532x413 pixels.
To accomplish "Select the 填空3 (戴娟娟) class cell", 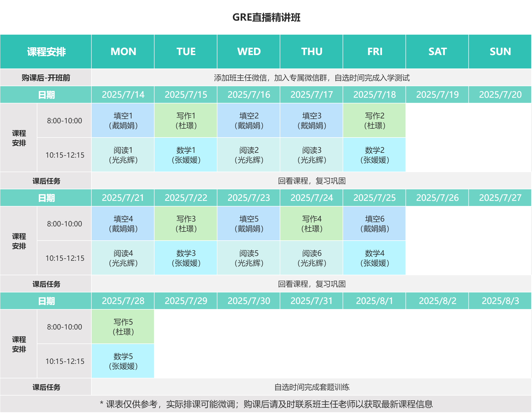I will click(x=312, y=121).
